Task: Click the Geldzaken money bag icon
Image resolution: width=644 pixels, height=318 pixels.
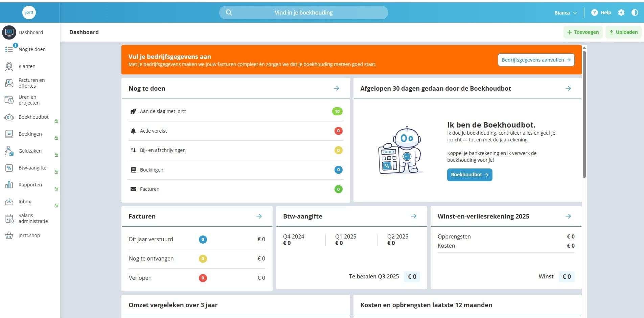Action: pos(9,151)
